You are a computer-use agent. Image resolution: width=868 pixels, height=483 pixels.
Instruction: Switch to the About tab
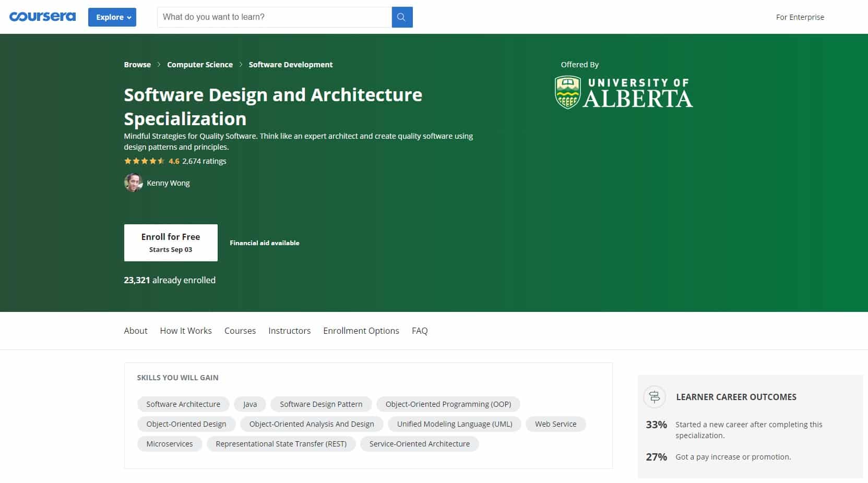(136, 331)
